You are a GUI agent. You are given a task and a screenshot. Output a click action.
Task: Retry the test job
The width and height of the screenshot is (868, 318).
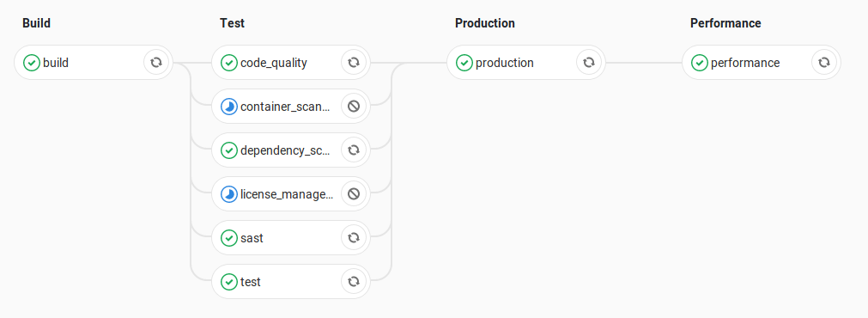click(353, 281)
